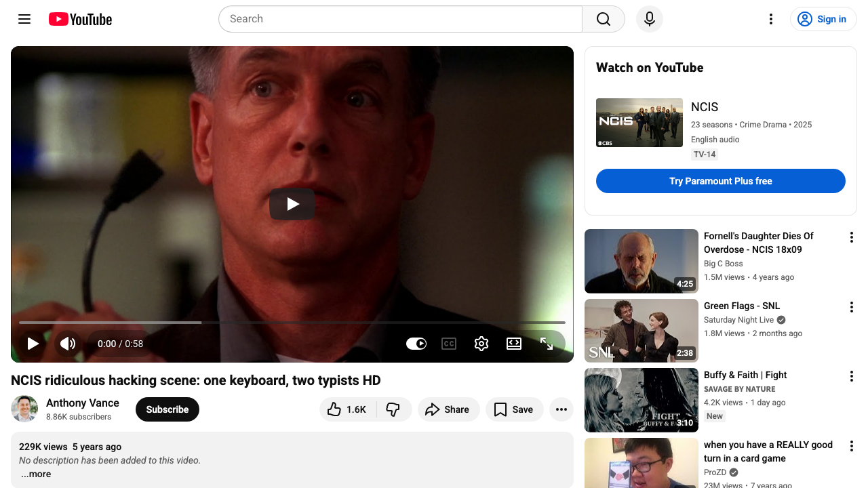Toggle closed captions
The width and height of the screenshot is (868, 488).
[x=449, y=344]
